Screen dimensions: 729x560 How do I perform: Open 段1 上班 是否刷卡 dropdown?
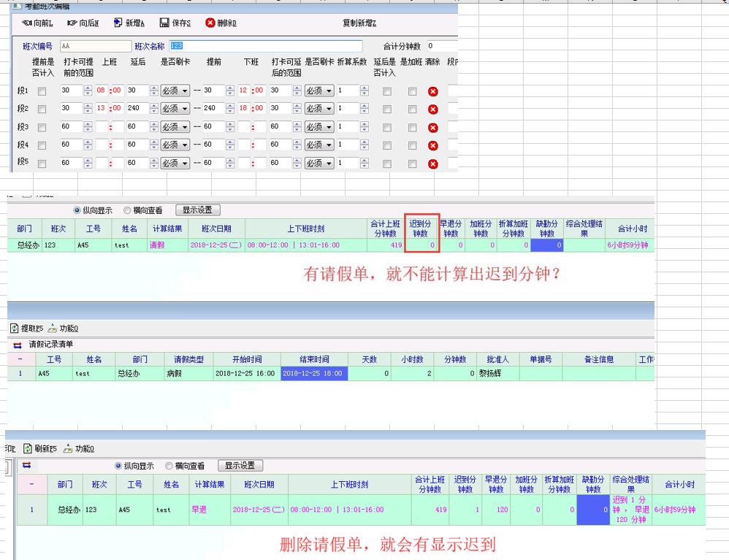tap(185, 91)
